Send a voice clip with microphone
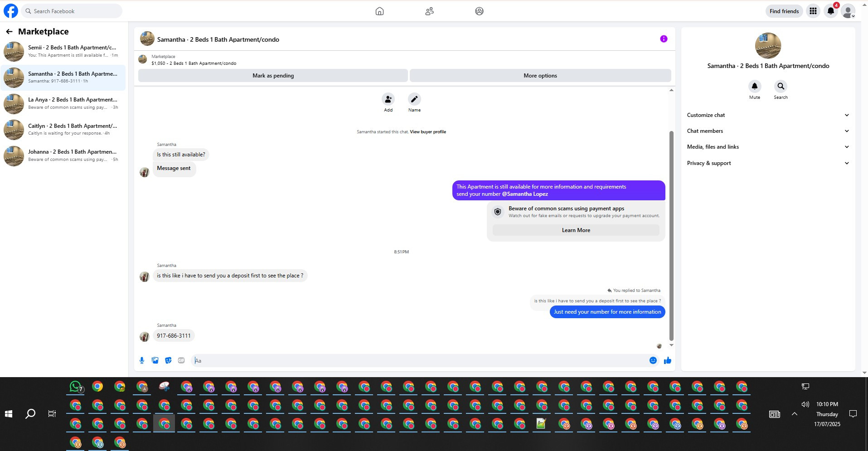 coord(142,360)
